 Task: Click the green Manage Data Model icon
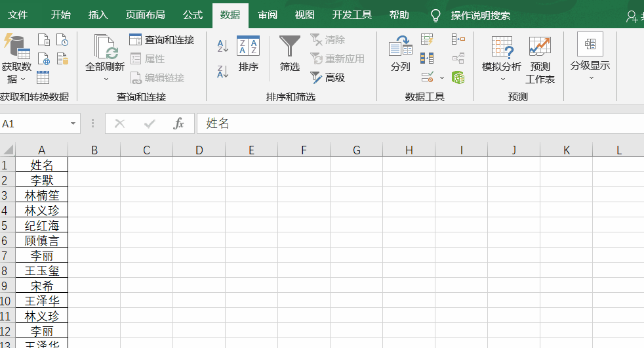point(458,77)
